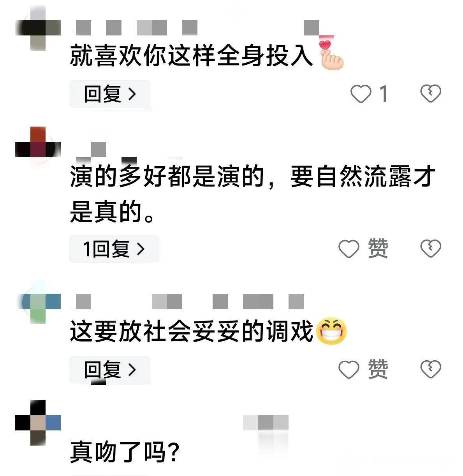The width and height of the screenshot is (463, 476).
Task: Open avatar of '这要放社会妥妥的调戏' commenter
Action: pyautogui.click(x=38, y=302)
